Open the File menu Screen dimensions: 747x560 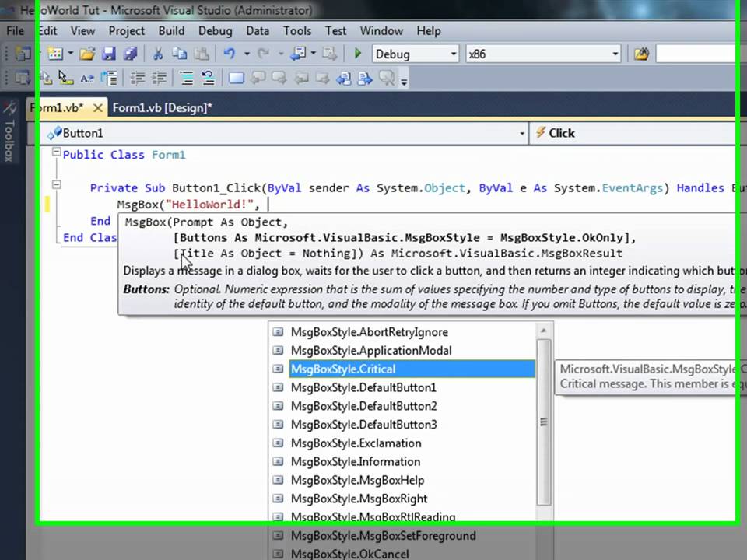[x=15, y=31]
